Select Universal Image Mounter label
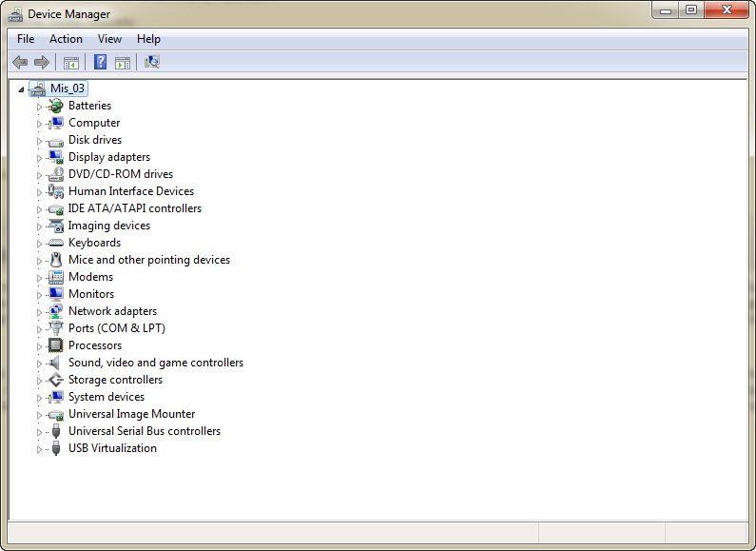Screen dimensions: 756x551 pos(131,414)
